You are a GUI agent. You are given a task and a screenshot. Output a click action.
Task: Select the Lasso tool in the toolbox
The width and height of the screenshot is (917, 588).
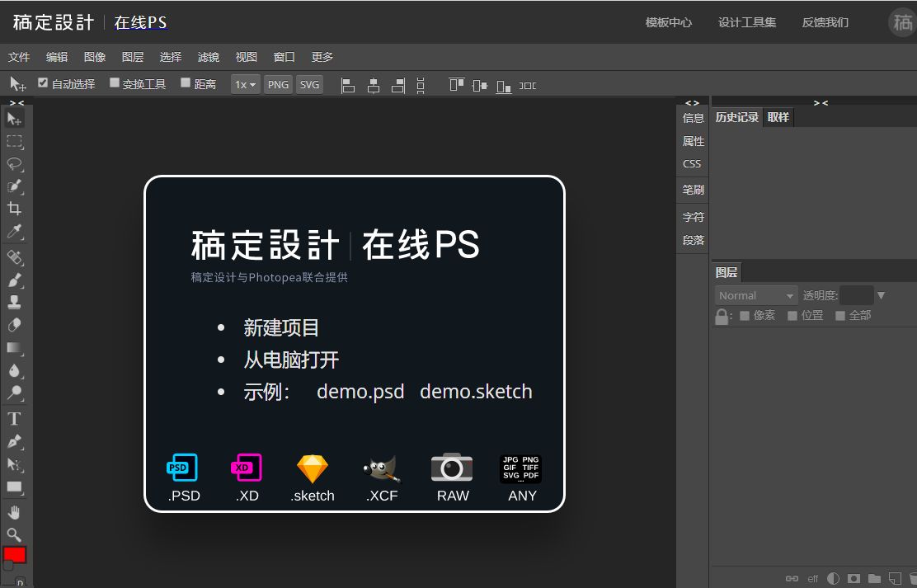point(15,163)
